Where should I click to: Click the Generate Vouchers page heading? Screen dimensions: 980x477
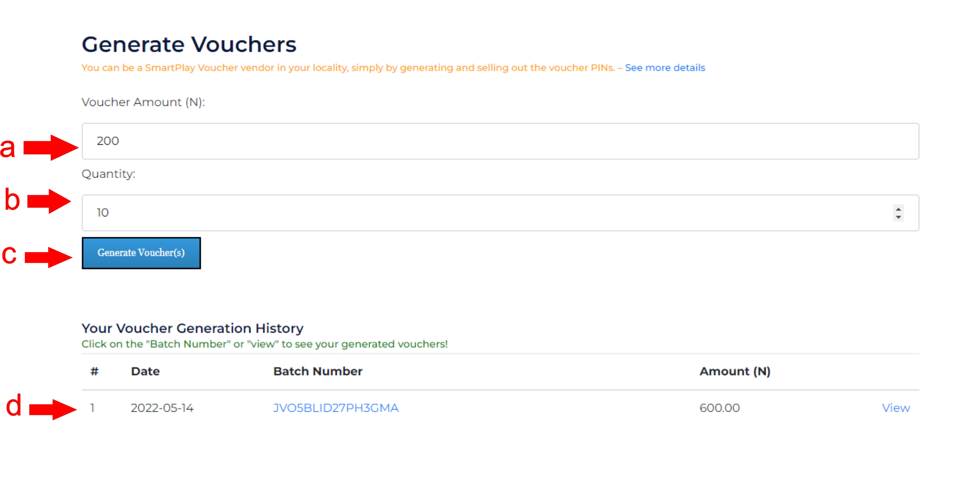coord(189,45)
